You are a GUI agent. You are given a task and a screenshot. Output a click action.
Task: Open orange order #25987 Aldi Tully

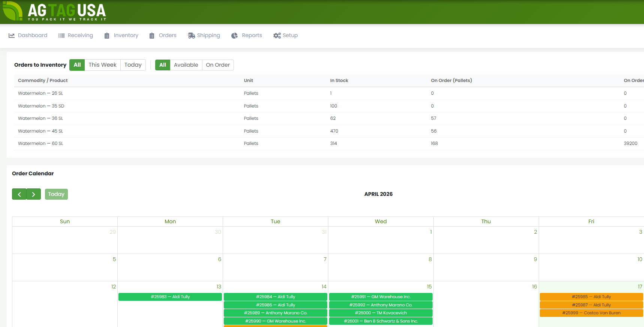click(x=592, y=305)
